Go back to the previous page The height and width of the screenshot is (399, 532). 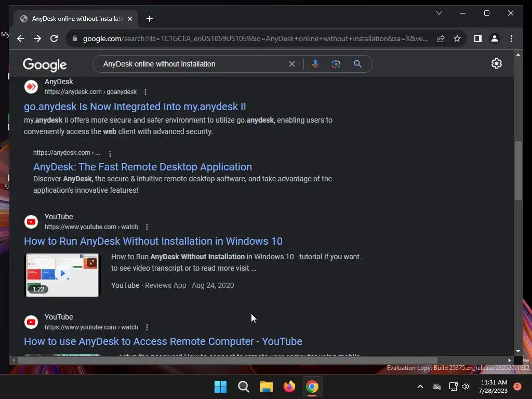pyautogui.click(x=21, y=38)
